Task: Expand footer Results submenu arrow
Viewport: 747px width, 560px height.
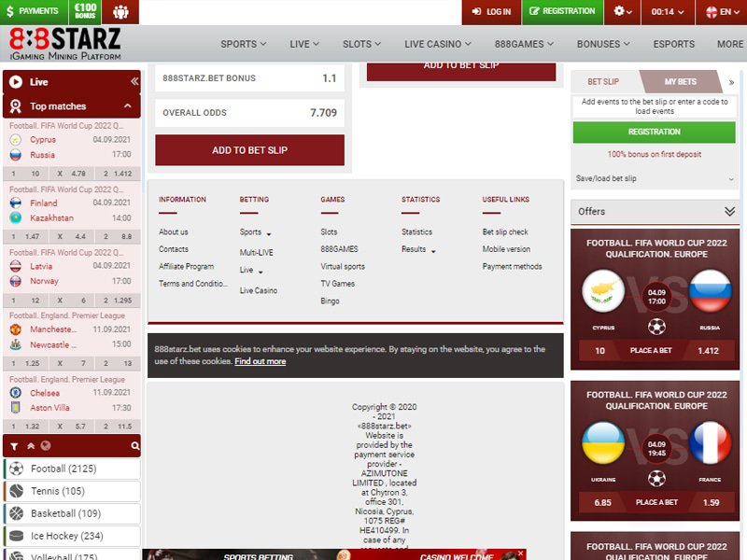Action: (x=433, y=251)
